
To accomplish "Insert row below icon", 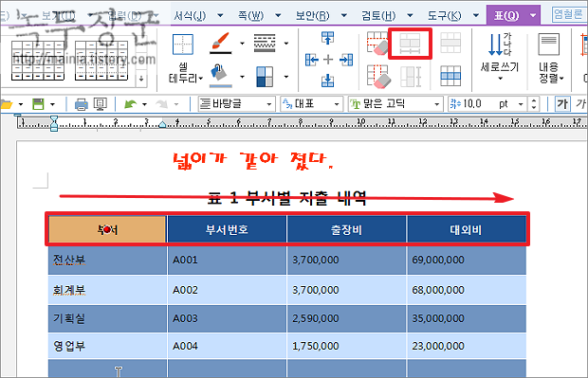I will pyautogui.click(x=328, y=81).
